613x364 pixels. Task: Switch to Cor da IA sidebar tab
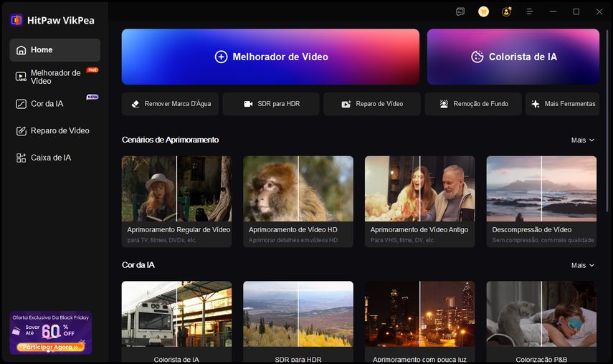pos(47,104)
